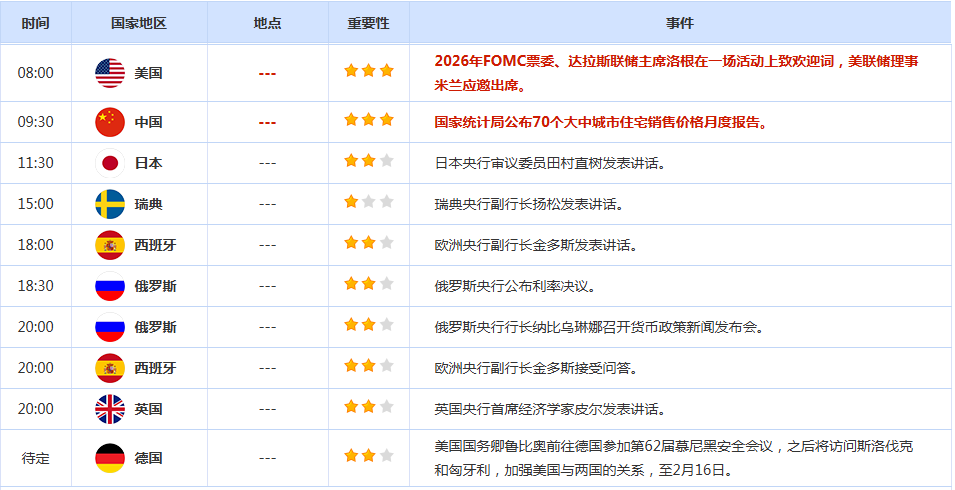Open the 俄罗斯央行公布利率决议 event link
Screen dimensions: 955x490
[515, 286]
